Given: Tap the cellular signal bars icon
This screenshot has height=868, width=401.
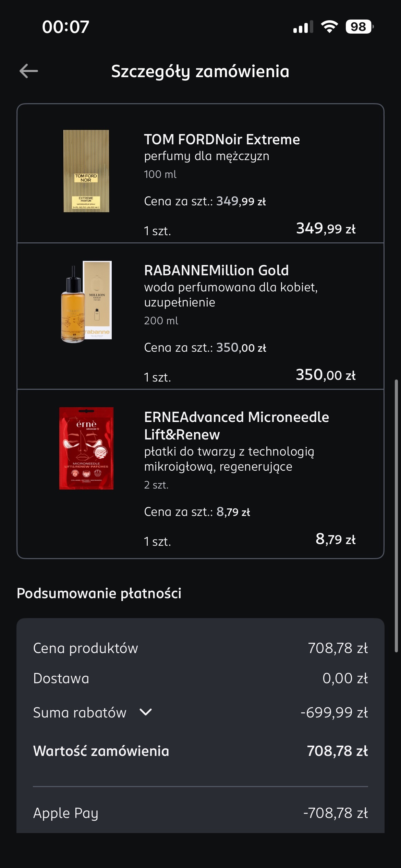Looking at the screenshot, I should click(303, 27).
